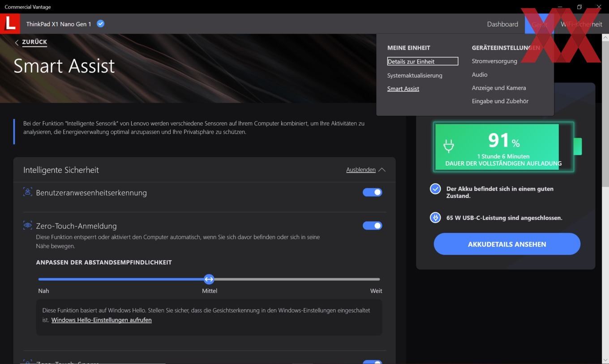609x364 pixels.
Task: Select Systemaktualisierung menu item
Action: tap(415, 75)
